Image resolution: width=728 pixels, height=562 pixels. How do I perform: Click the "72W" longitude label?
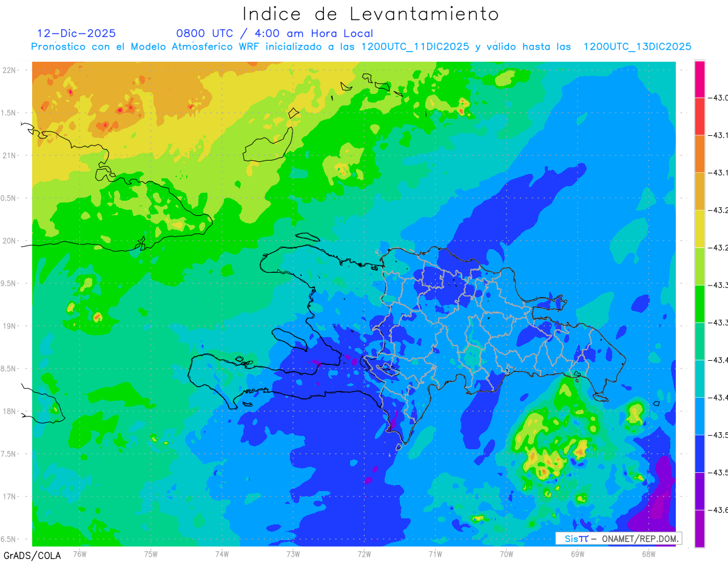(x=364, y=553)
